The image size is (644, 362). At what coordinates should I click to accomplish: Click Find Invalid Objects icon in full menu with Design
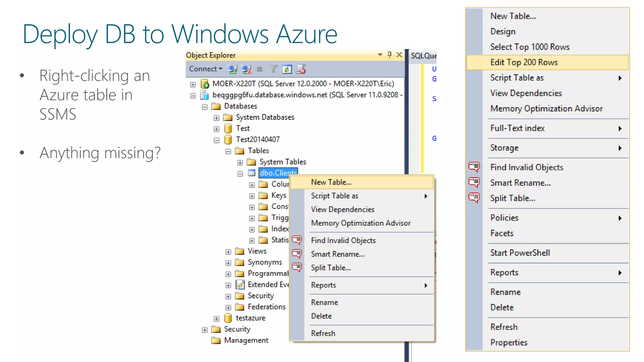[x=474, y=167]
